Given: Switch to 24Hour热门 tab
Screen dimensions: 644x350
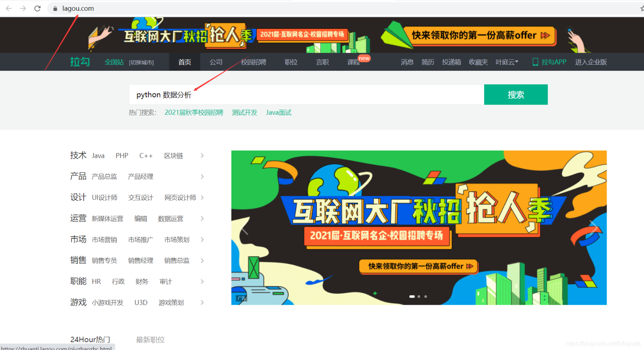Looking at the screenshot, I should point(90,340).
